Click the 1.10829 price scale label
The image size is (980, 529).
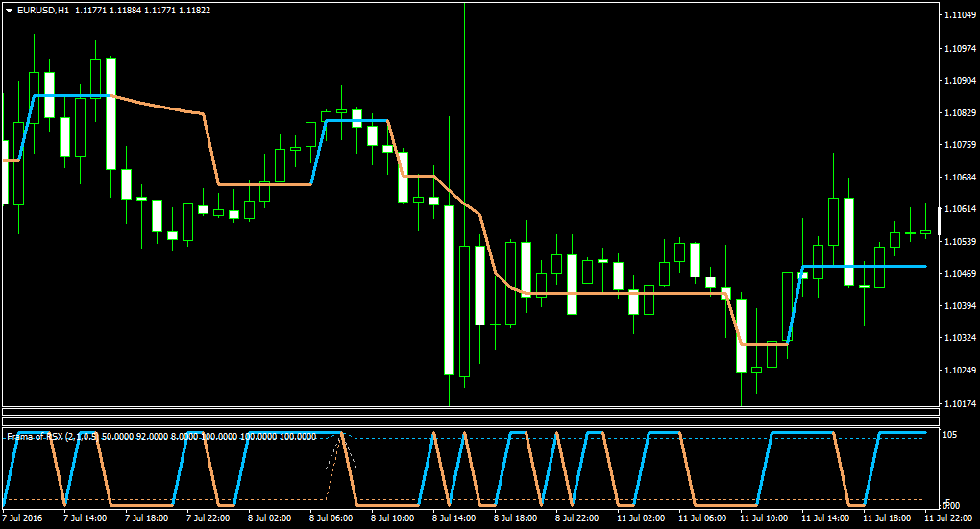961,113
